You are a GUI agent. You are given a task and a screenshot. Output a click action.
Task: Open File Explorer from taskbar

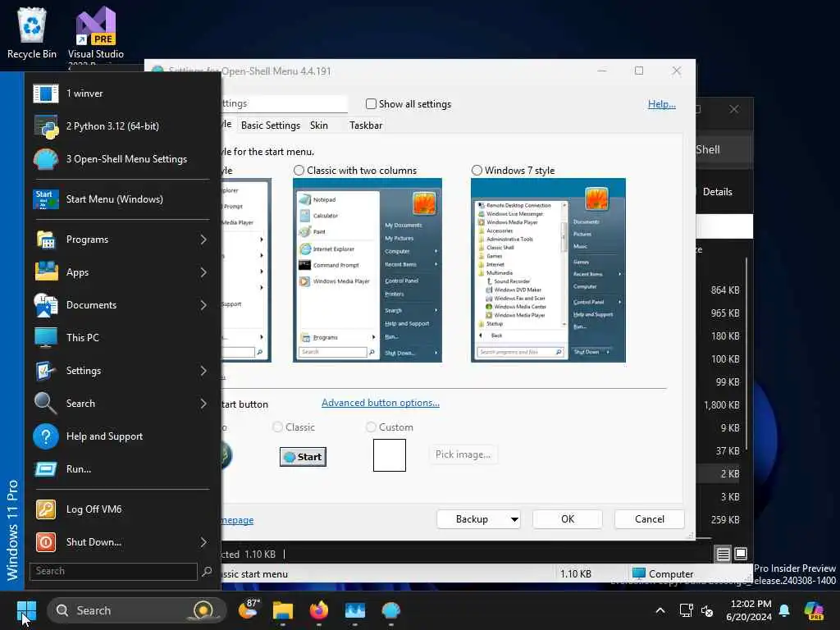tap(283, 610)
